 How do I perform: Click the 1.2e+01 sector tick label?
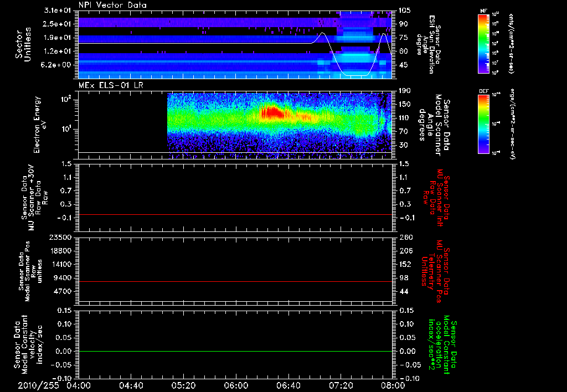tap(58, 51)
